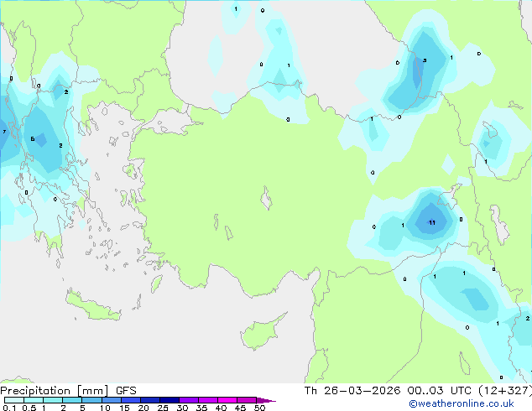Screen dimensions: 532x411
Task: Click the 0.1–0.5 mm palest legend swatch
Action: coord(14,400)
